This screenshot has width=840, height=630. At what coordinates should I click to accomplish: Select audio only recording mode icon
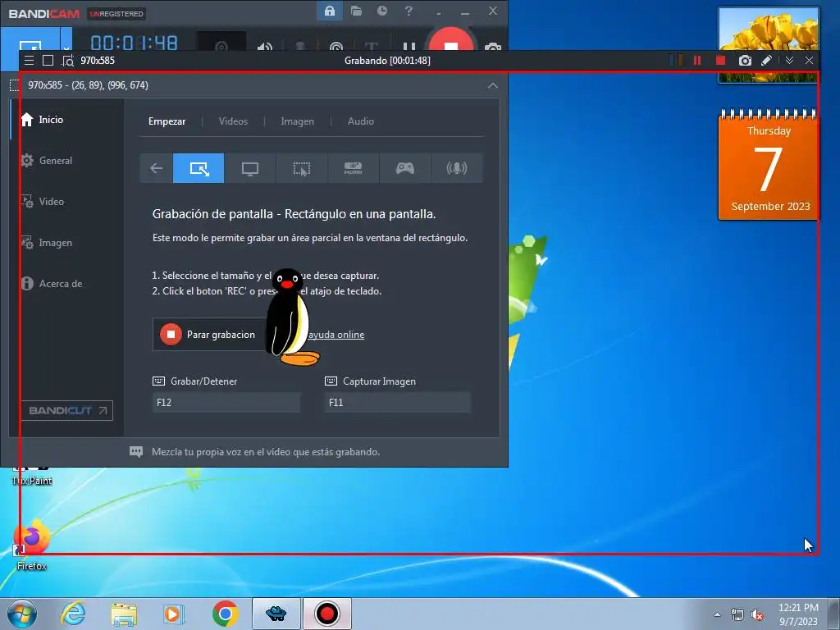pyautogui.click(x=456, y=168)
